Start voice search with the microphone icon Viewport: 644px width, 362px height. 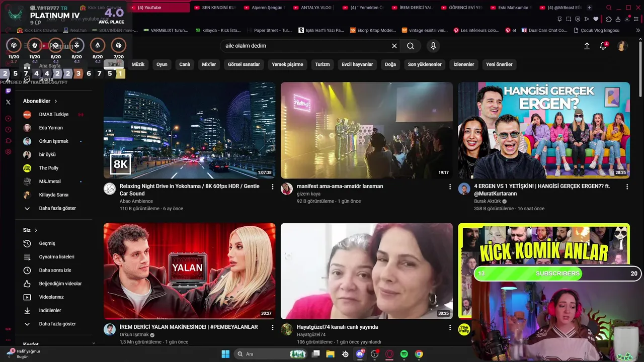coord(433,46)
